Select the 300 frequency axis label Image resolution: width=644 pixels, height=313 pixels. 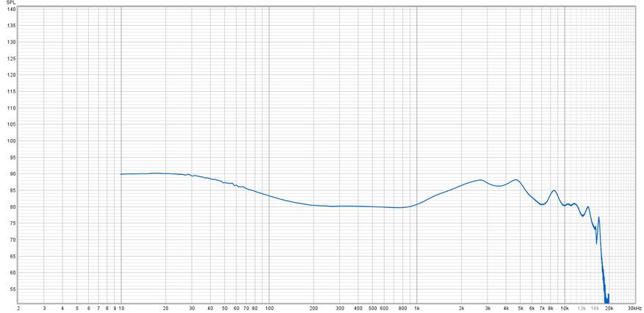point(340,308)
